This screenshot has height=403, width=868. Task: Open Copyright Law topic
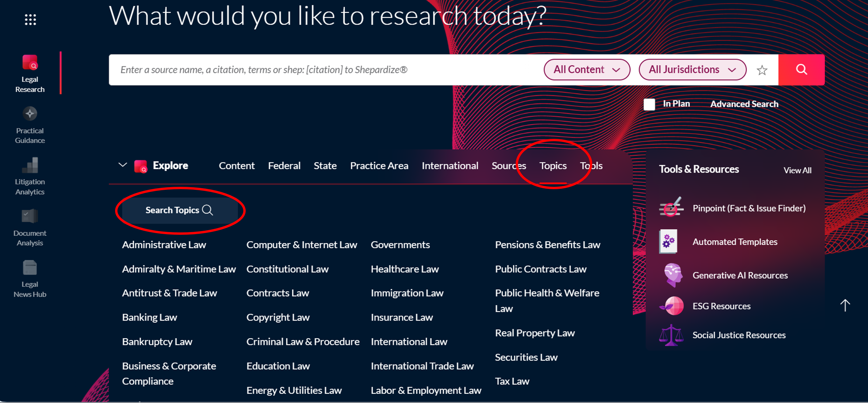pyautogui.click(x=278, y=317)
